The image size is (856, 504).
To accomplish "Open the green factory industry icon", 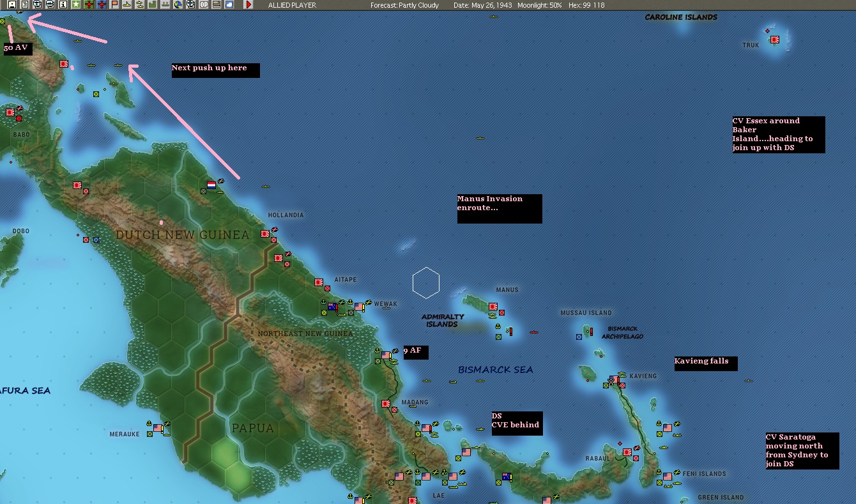I will (152, 4).
